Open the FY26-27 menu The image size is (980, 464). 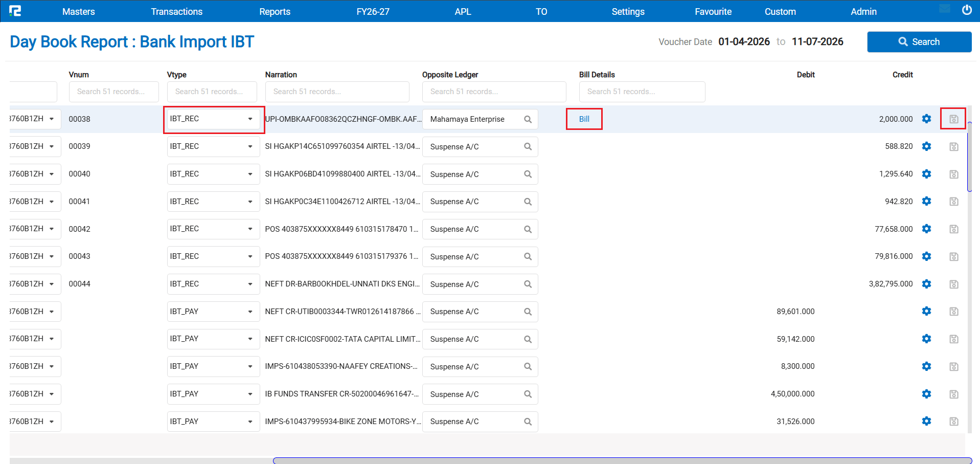click(373, 11)
